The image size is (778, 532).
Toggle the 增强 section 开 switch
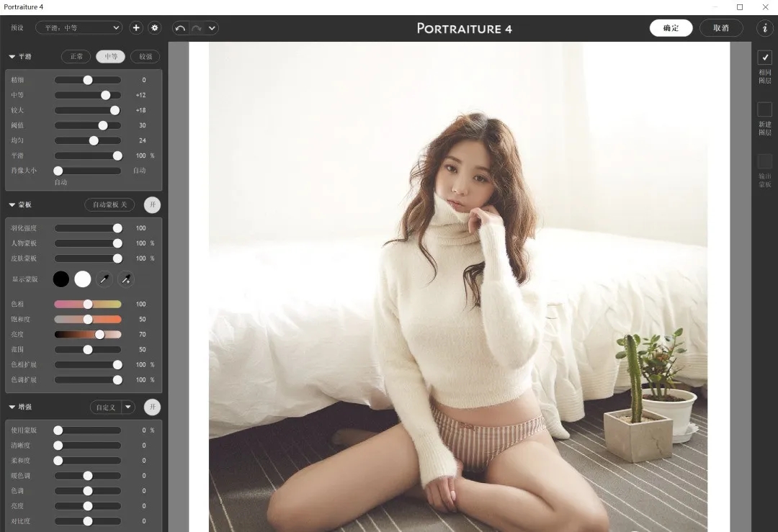pyautogui.click(x=152, y=407)
